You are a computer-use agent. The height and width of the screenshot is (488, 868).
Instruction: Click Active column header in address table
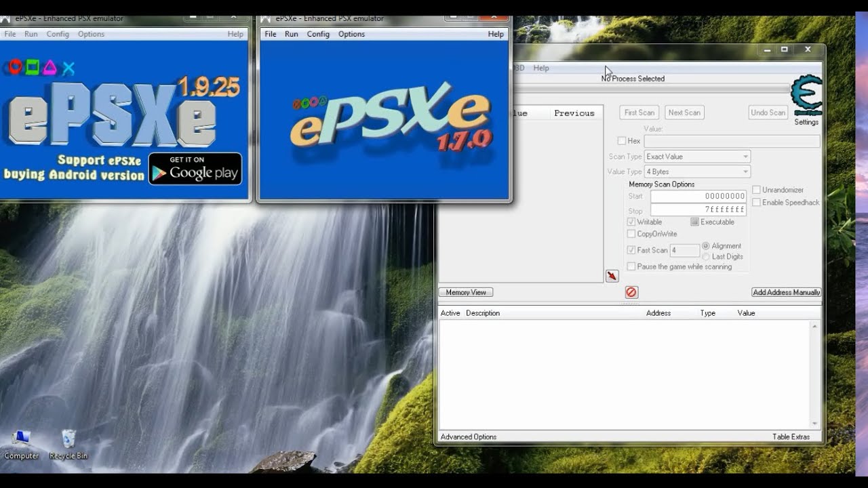(x=450, y=313)
